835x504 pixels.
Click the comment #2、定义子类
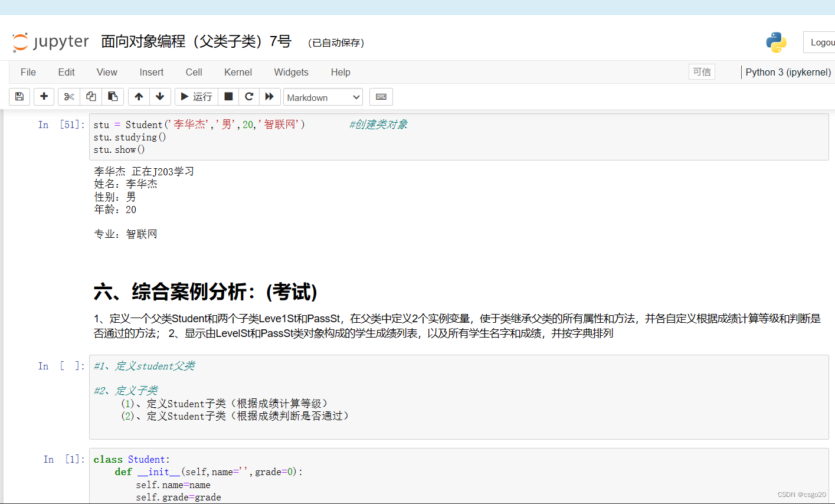coord(126,391)
